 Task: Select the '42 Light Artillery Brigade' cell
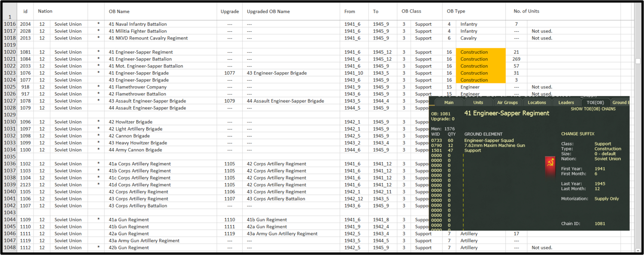[161, 129]
